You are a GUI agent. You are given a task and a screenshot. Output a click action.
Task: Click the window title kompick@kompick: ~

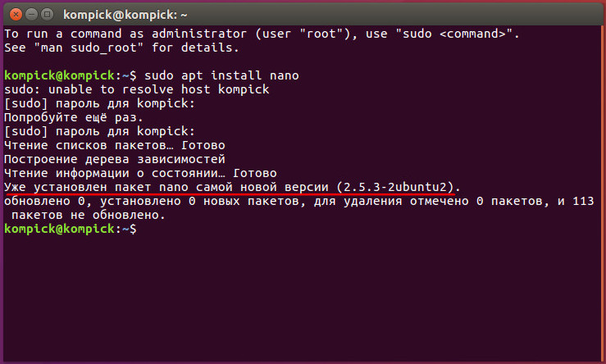click(125, 15)
